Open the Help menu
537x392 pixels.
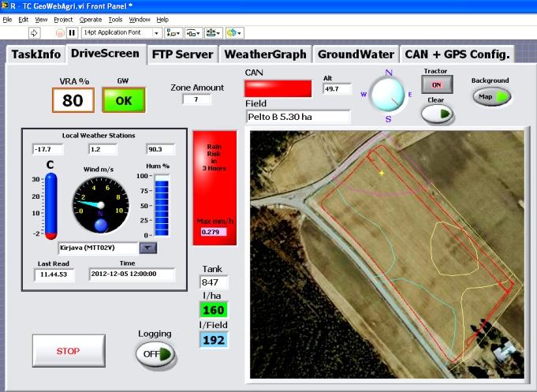coord(162,20)
